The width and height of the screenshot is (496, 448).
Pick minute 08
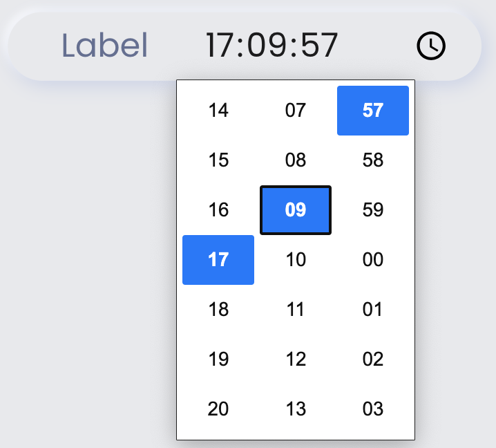296,160
